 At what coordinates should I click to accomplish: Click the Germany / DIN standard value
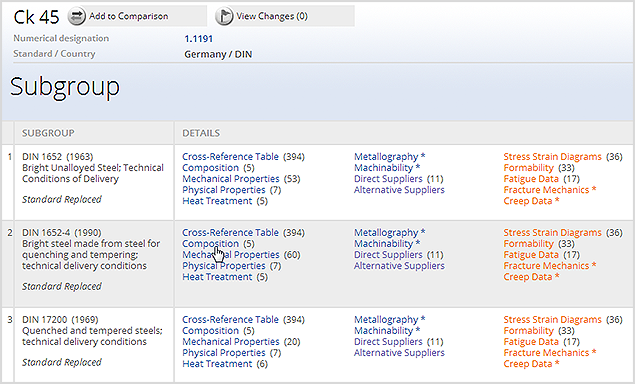[x=218, y=54]
